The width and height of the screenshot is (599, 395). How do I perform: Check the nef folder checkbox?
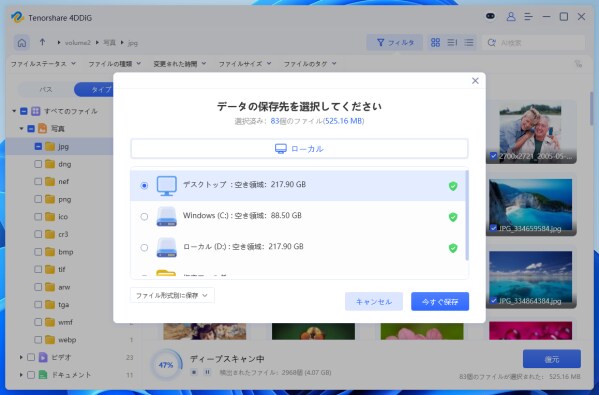pyautogui.click(x=38, y=181)
